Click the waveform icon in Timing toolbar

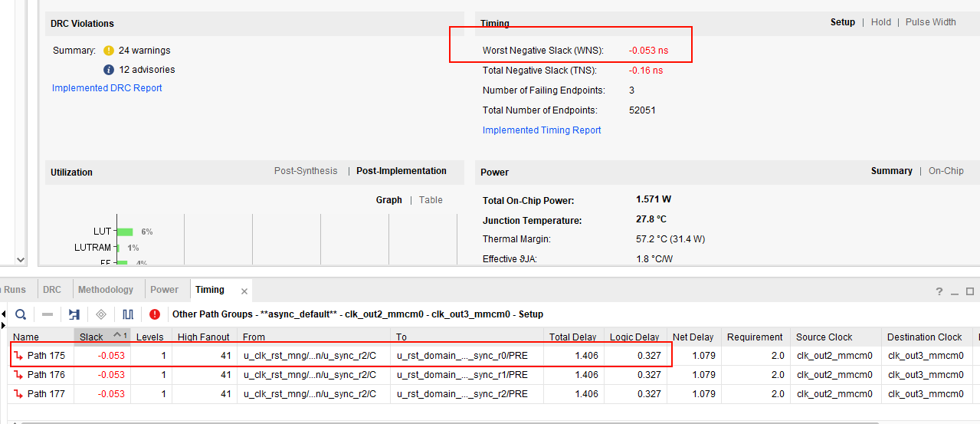[128, 314]
